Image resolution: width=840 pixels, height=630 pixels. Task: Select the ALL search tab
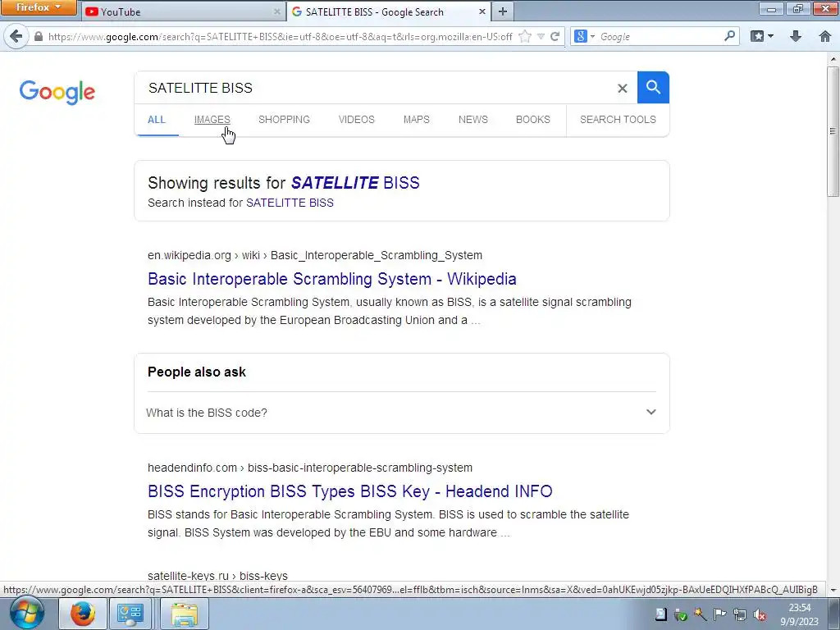coord(157,120)
